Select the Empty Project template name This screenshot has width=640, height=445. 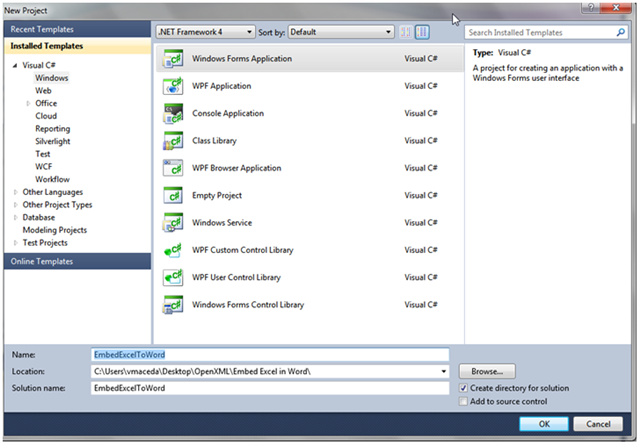[x=217, y=195]
